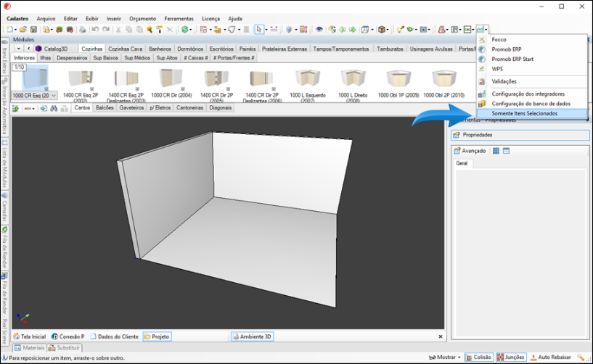Click the paint roller toolbar icon
The image size is (593, 364).
tap(160, 29)
